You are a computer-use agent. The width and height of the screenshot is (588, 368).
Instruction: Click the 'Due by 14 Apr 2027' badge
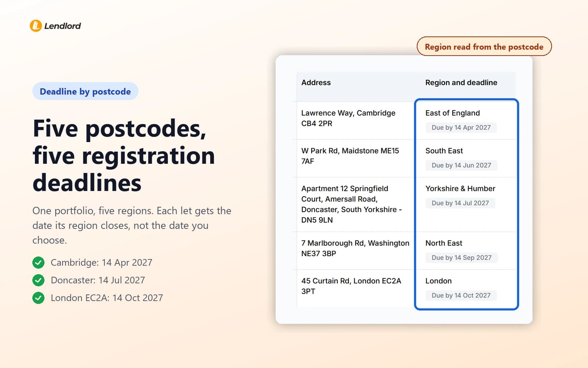pyautogui.click(x=461, y=128)
